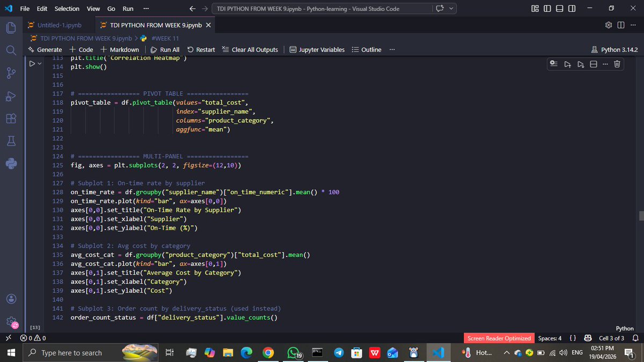This screenshot has width=644, height=362.
Task: Clear All Outputs of the notebook
Action: click(251, 49)
